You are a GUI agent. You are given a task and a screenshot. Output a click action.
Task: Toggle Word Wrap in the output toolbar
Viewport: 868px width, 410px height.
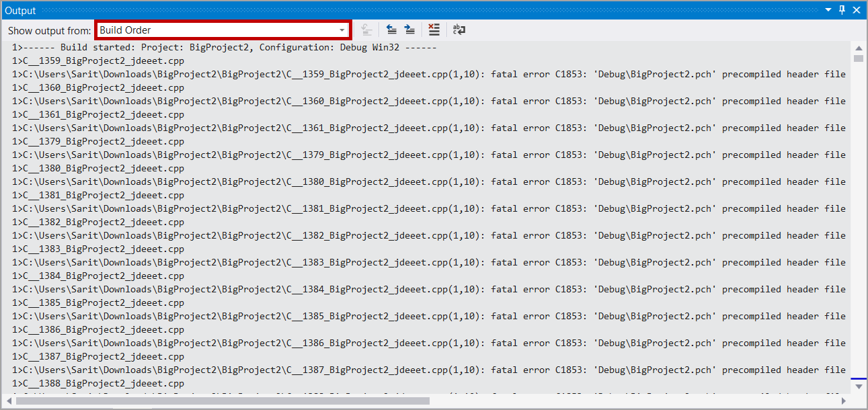point(459,30)
